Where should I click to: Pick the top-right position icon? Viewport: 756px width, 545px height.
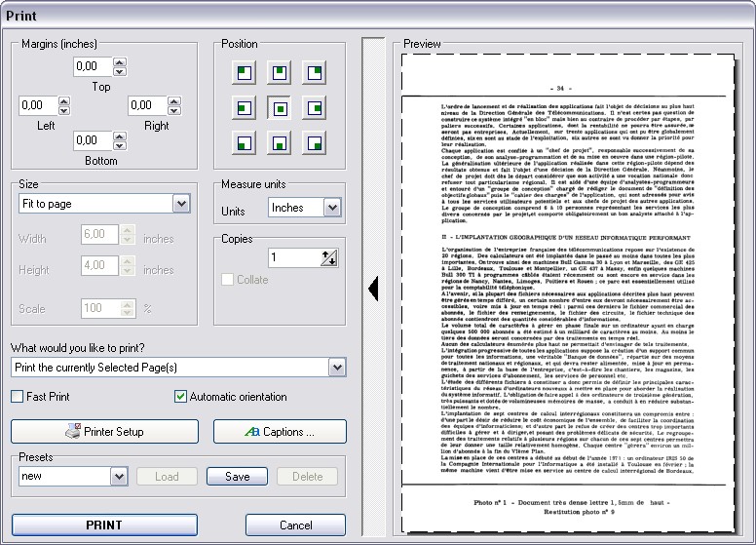[x=315, y=73]
